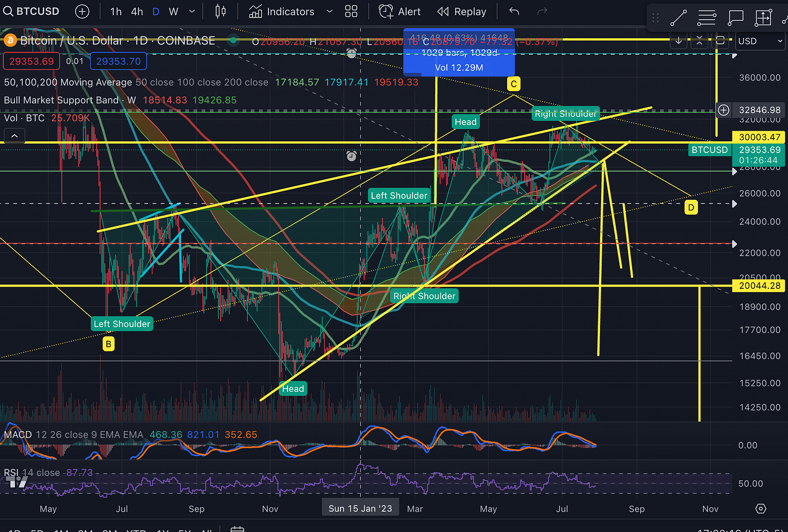Select the yellow B wave marker
This screenshot has width=788, height=532.
click(x=108, y=344)
